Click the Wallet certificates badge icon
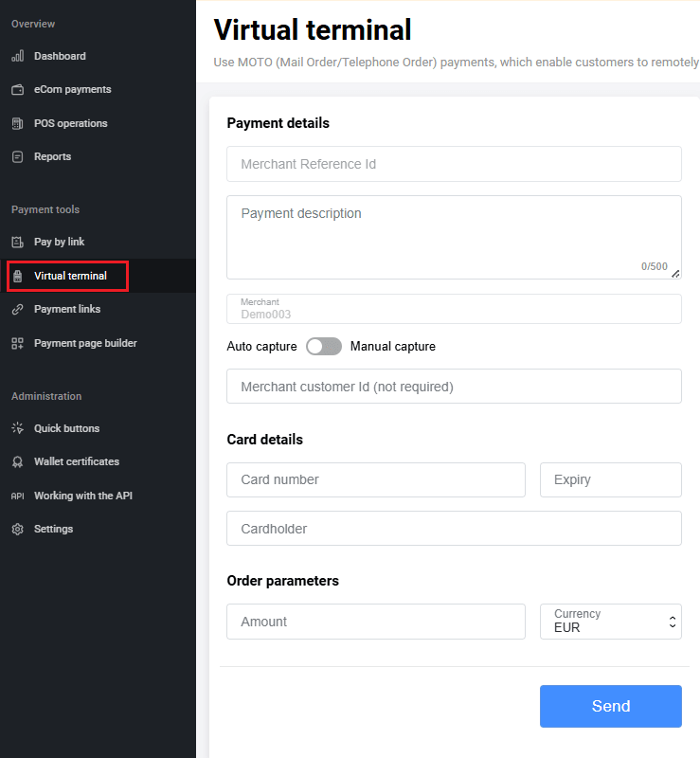This screenshot has height=758, width=700. [17, 462]
